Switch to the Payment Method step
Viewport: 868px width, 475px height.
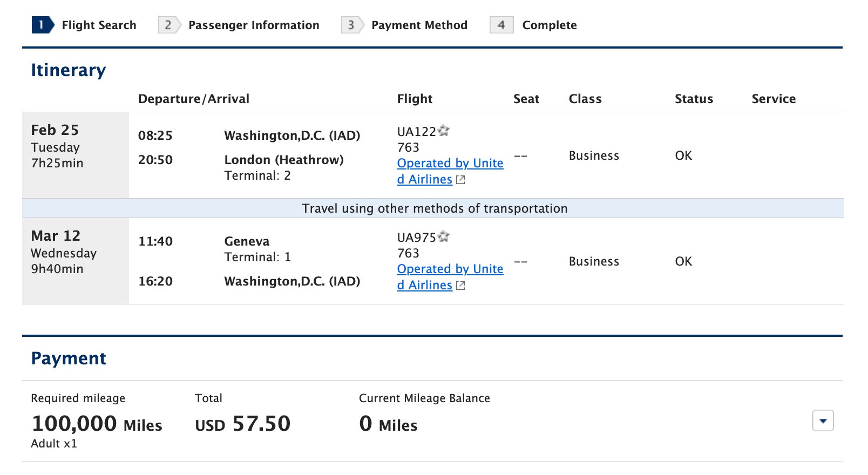[x=419, y=25]
